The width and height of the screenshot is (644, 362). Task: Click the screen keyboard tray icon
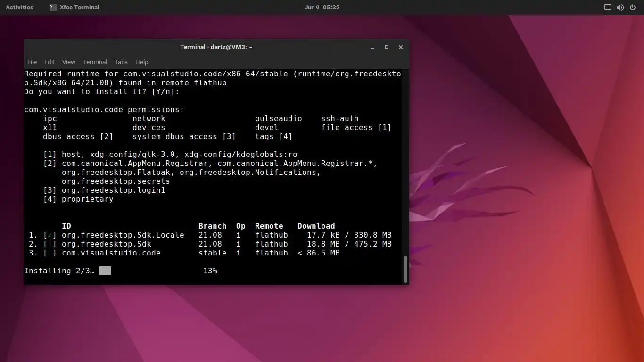(x=608, y=7)
